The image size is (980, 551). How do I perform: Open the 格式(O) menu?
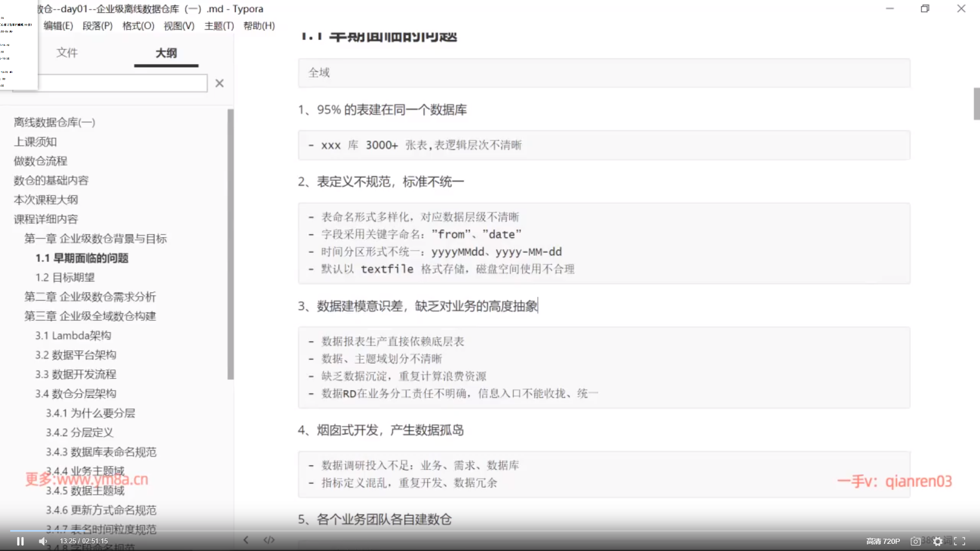[x=138, y=26]
